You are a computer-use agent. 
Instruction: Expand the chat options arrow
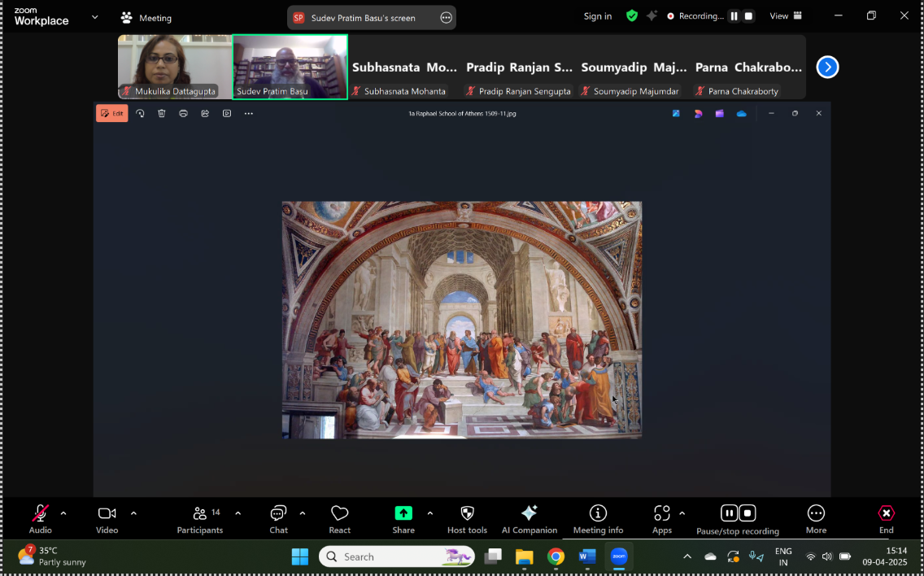(x=303, y=513)
